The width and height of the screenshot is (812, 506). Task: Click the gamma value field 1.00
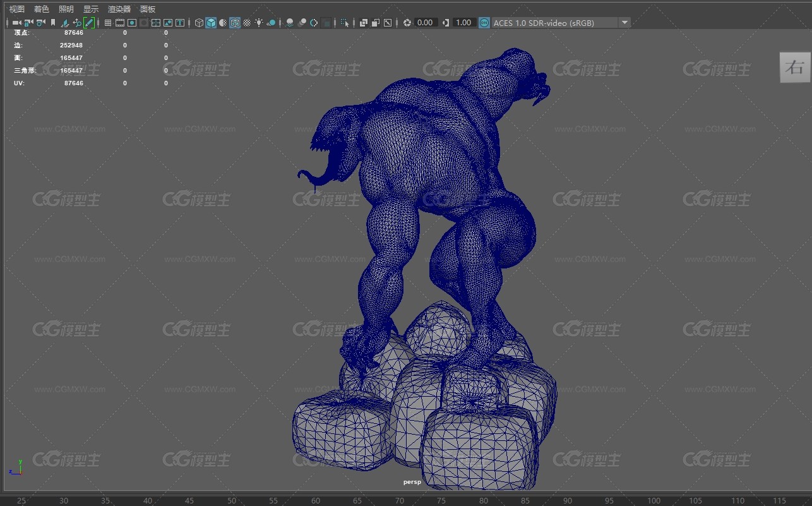[464, 23]
